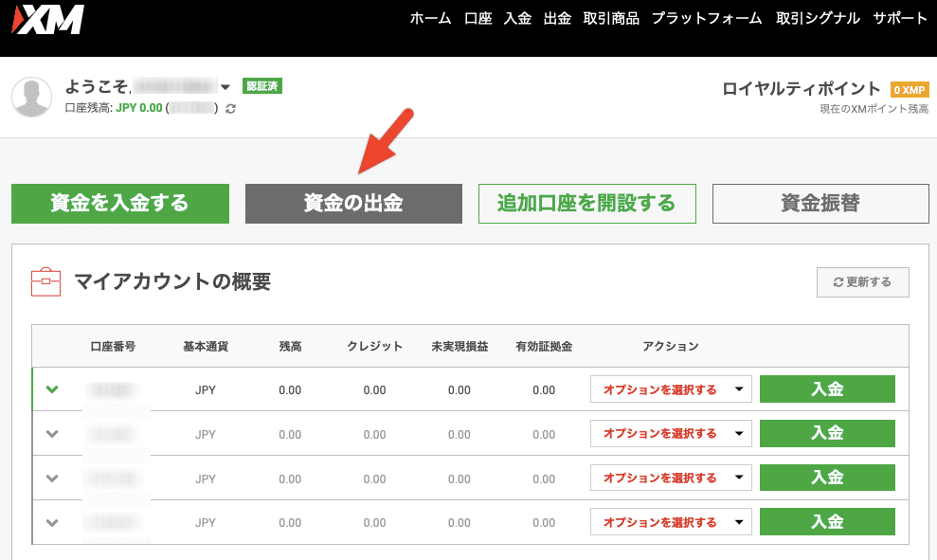Click the XM logo
Screen dimensions: 937x560
click(x=47, y=19)
